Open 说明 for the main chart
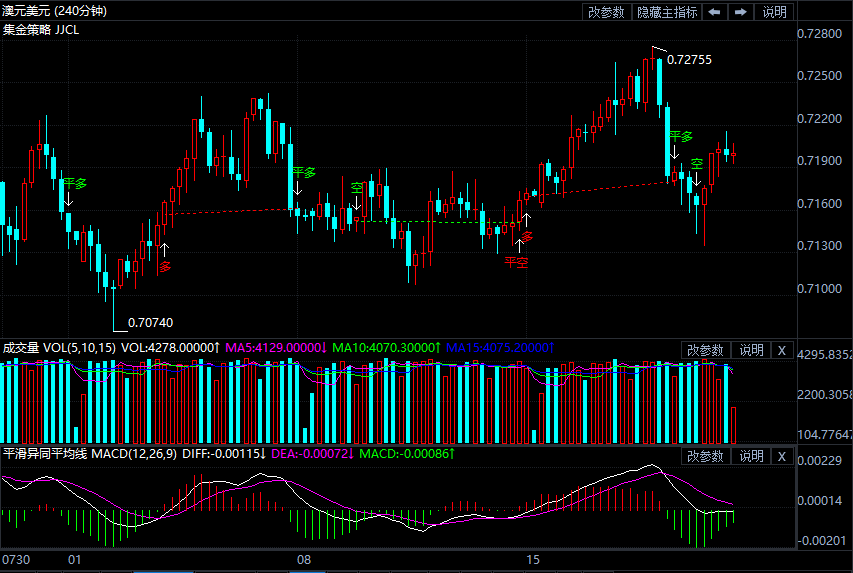The height and width of the screenshot is (573, 853). click(x=774, y=12)
